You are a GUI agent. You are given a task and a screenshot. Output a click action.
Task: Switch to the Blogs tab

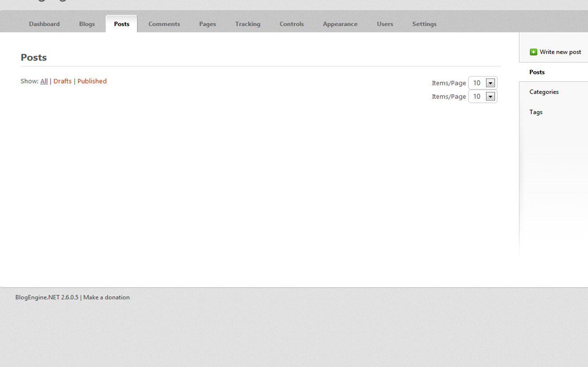pos(87,24)
